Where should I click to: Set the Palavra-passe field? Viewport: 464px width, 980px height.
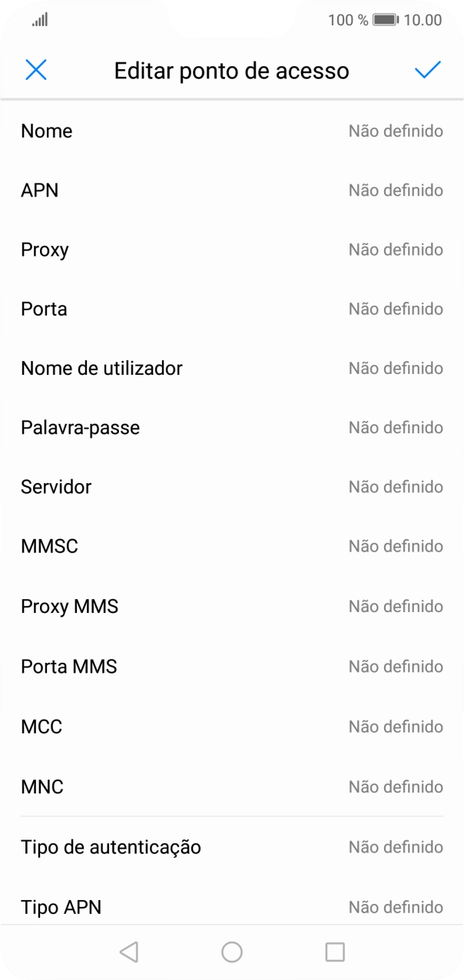232,428
